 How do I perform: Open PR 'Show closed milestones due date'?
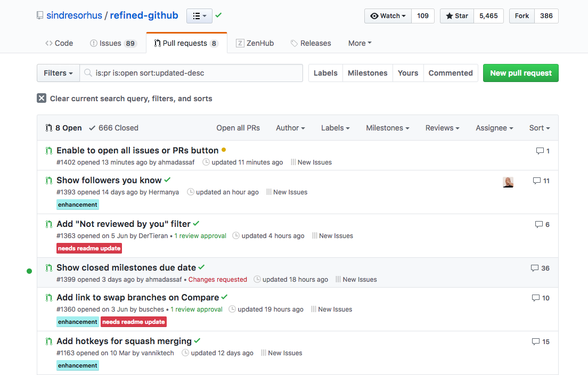[x=126, y=268]
